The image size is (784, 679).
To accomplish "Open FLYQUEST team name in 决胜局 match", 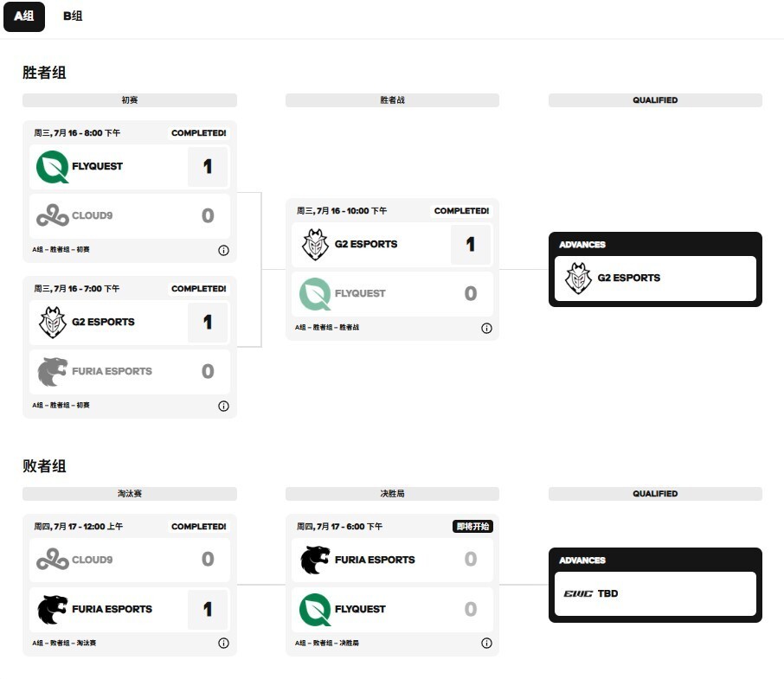I will point(360,610).
